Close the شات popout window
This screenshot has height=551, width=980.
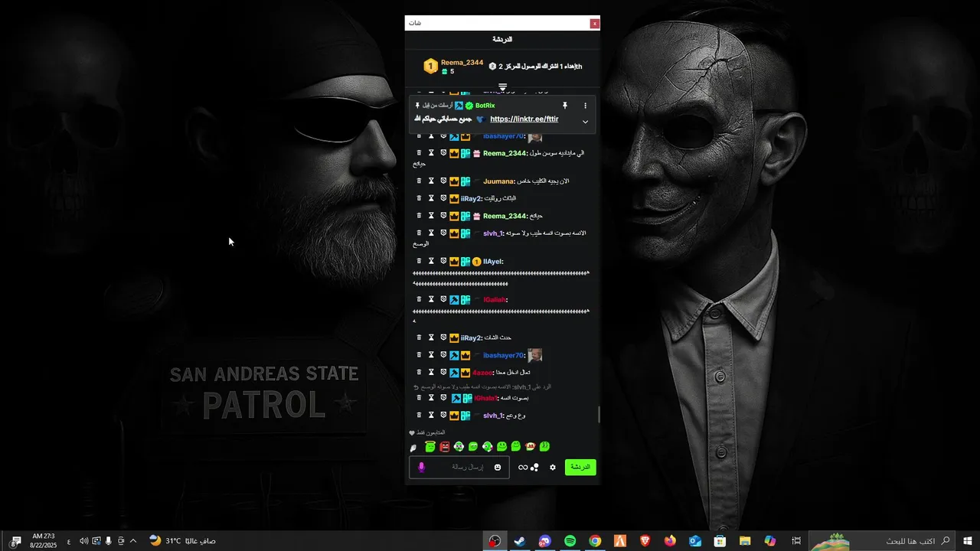(594, 24)
